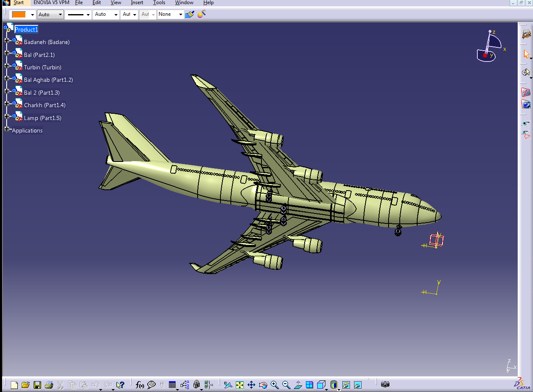Click the Fly mode airplane icon

(228, 385)
